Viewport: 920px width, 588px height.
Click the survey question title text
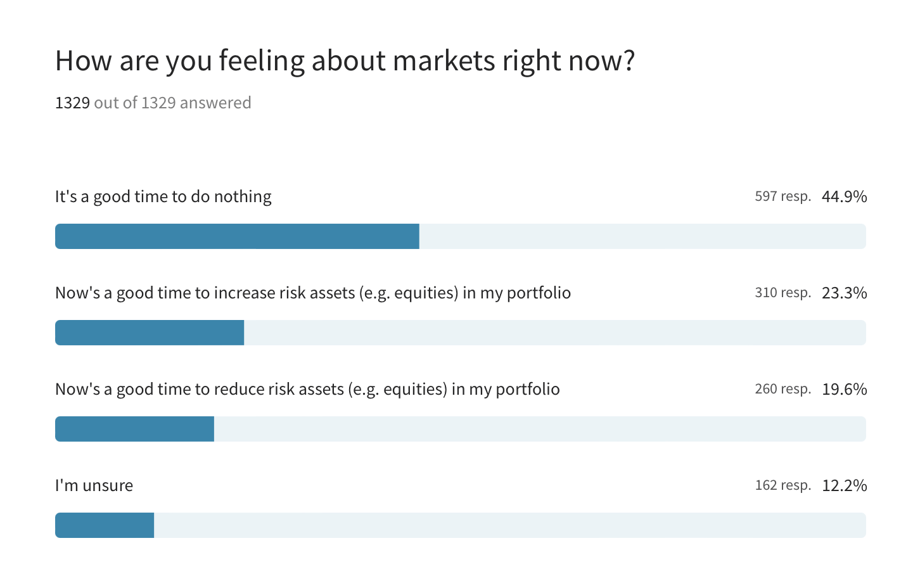345,61
